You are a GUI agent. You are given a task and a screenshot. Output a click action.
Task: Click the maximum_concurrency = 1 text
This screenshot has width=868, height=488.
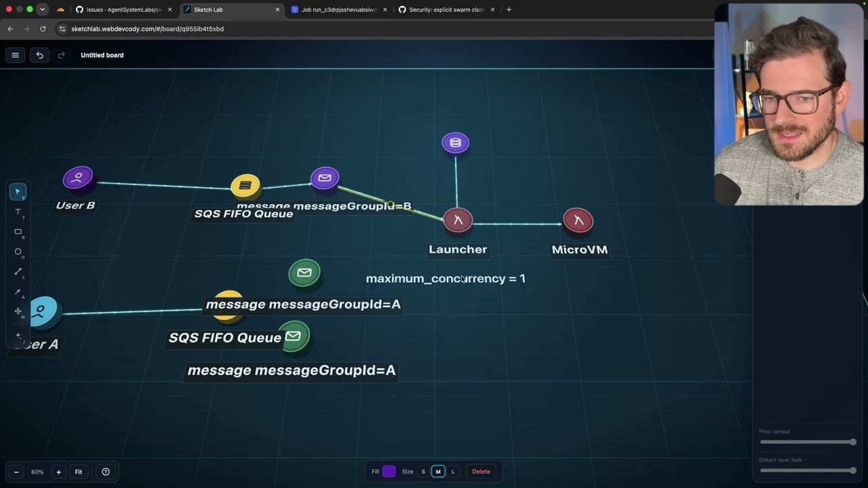[x=446, y=279]
